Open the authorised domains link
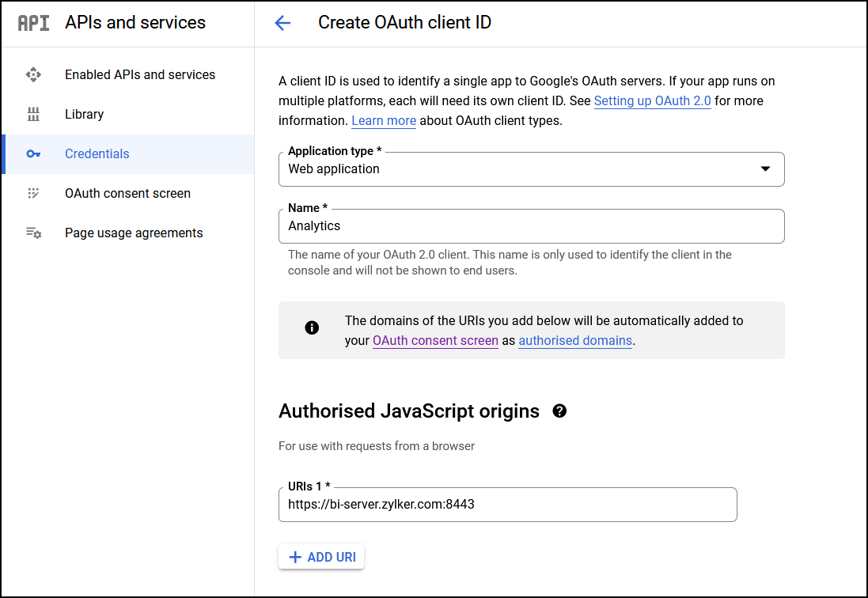Viewport: 868px width, 598px height. point(574,340)
